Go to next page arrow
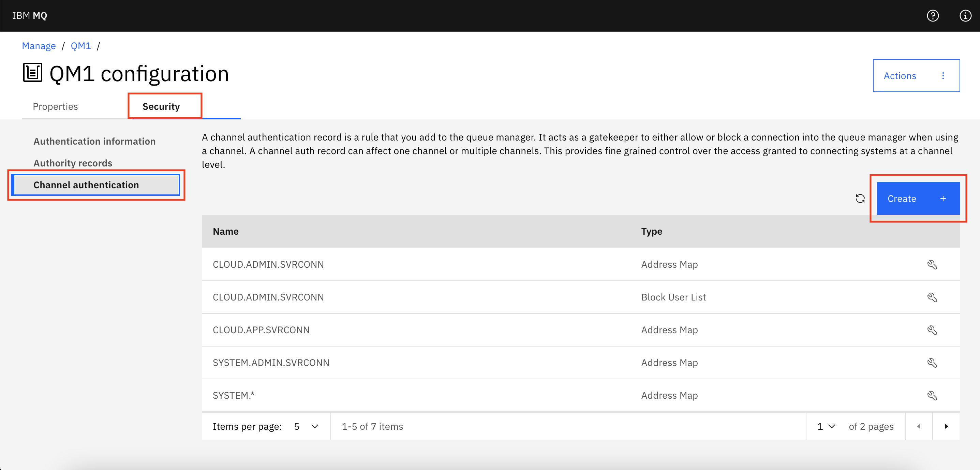 [x=946, y=426]
